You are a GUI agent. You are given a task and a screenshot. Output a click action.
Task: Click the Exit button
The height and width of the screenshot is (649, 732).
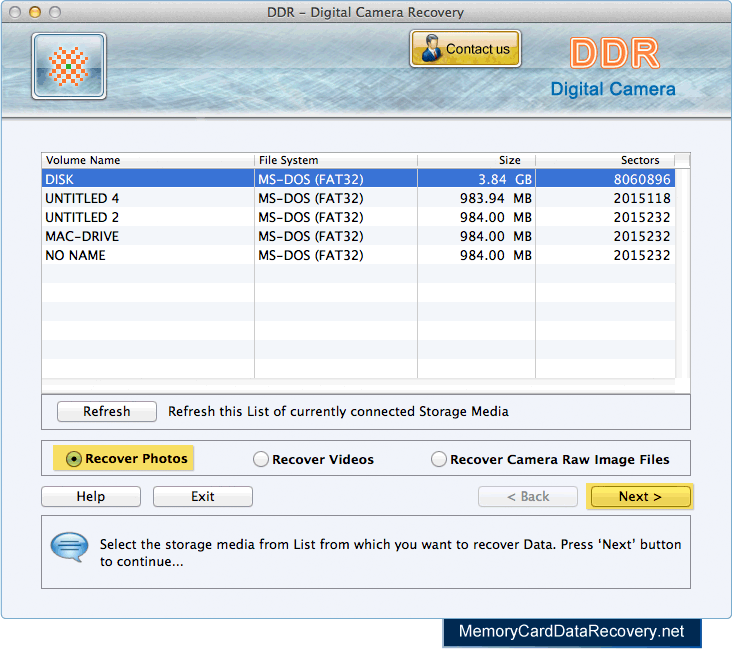pyautogui.click(x=203, y=496)
